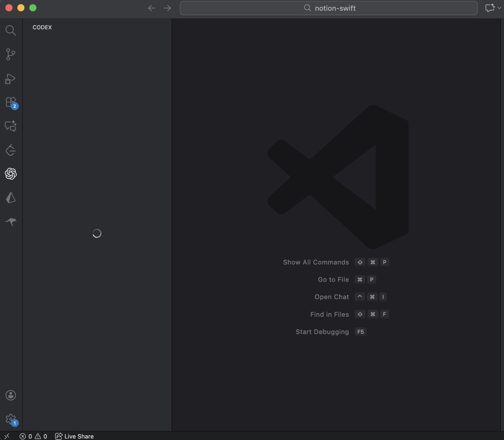The image size is (504, 440).
Task: Go forward with the right arrow
Action: click(x=167, y=8)
